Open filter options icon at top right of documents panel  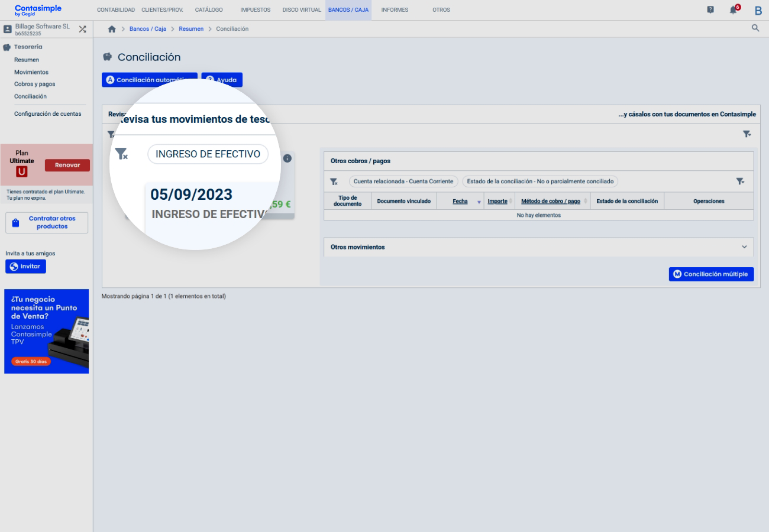tap(747, 134)
